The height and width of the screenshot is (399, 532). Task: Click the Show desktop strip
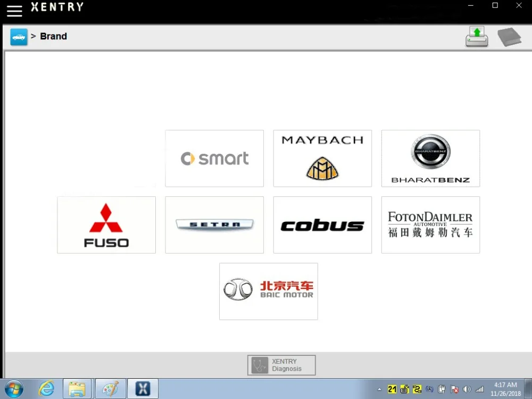(529, 389)
